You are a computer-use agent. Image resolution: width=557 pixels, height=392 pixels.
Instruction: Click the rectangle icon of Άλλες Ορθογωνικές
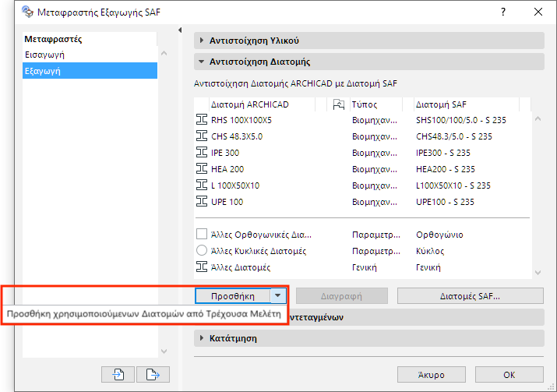tap(202, 235)
